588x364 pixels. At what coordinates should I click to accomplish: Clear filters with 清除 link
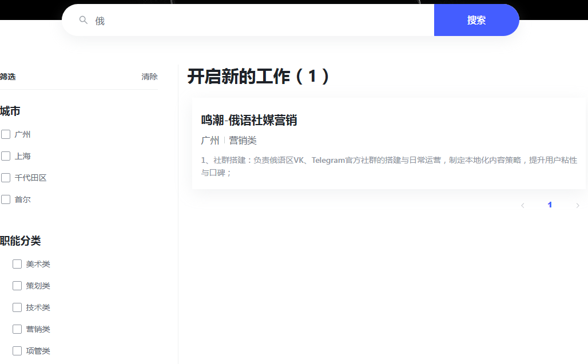(x=149, y=77)
